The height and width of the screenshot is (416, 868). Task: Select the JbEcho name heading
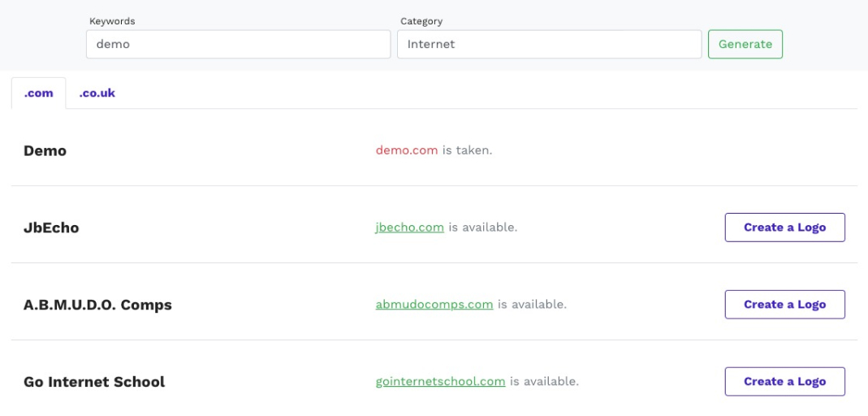click(51, 228)
